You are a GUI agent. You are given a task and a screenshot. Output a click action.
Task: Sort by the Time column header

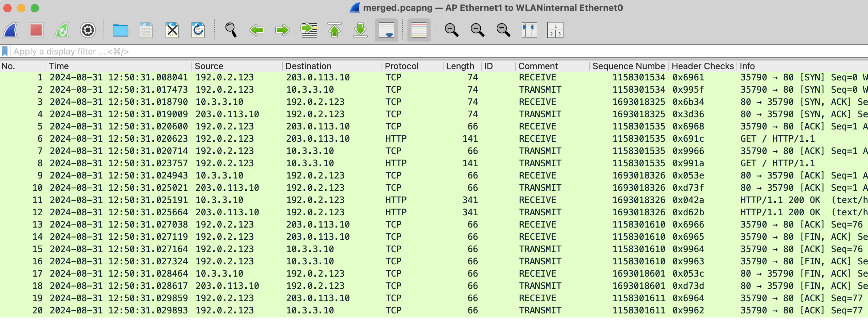(x=59, y=66)
